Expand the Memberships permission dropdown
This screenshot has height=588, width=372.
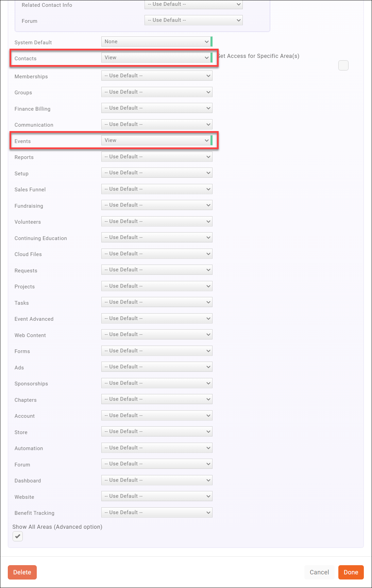[x=157, y=76]
